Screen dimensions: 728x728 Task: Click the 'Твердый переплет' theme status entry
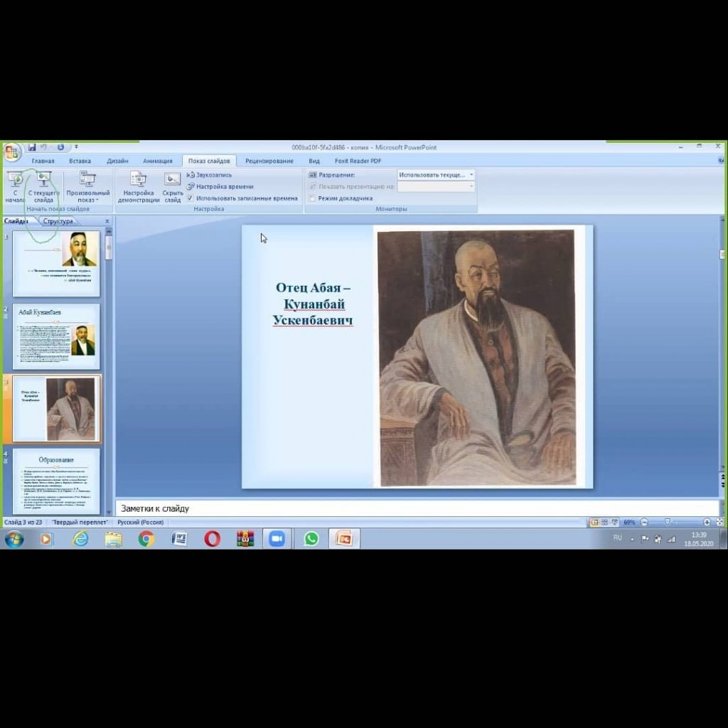pos(80,523)
